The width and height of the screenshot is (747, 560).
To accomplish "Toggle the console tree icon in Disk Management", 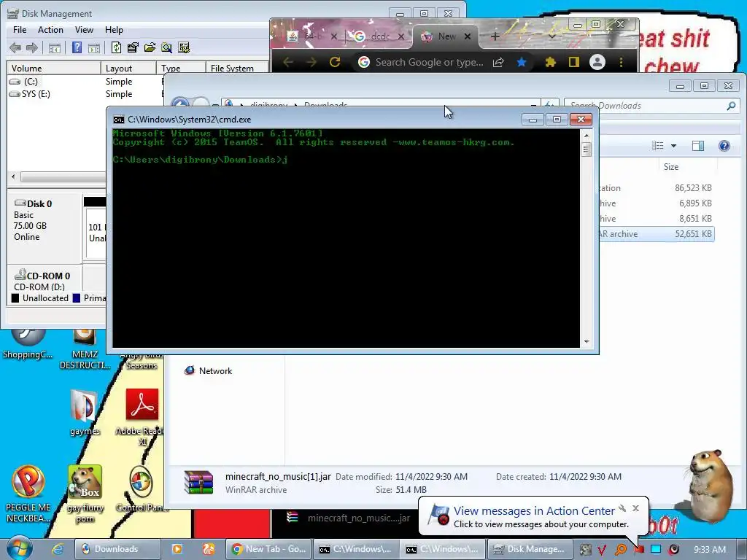I will (55, 47).
